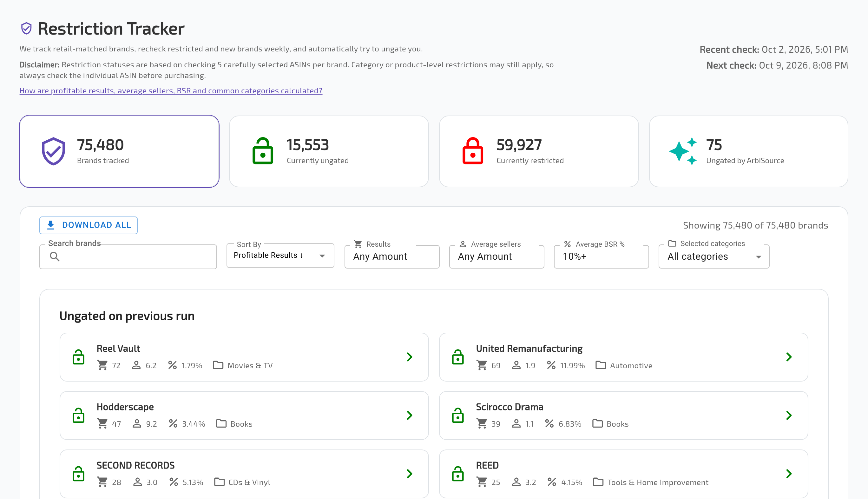Click the CDs & Vinyl category text
This screenshot has height=499, width=868.
tap(249, 482)
